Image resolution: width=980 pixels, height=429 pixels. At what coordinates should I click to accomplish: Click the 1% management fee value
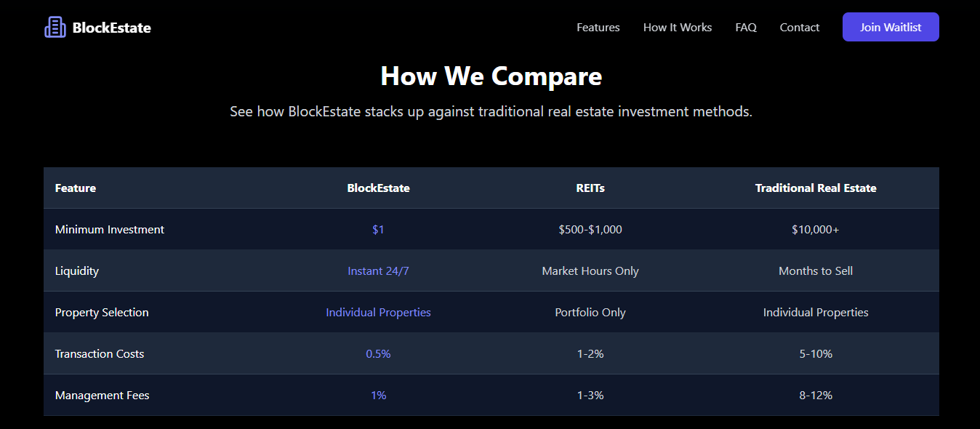coord(378,395)
